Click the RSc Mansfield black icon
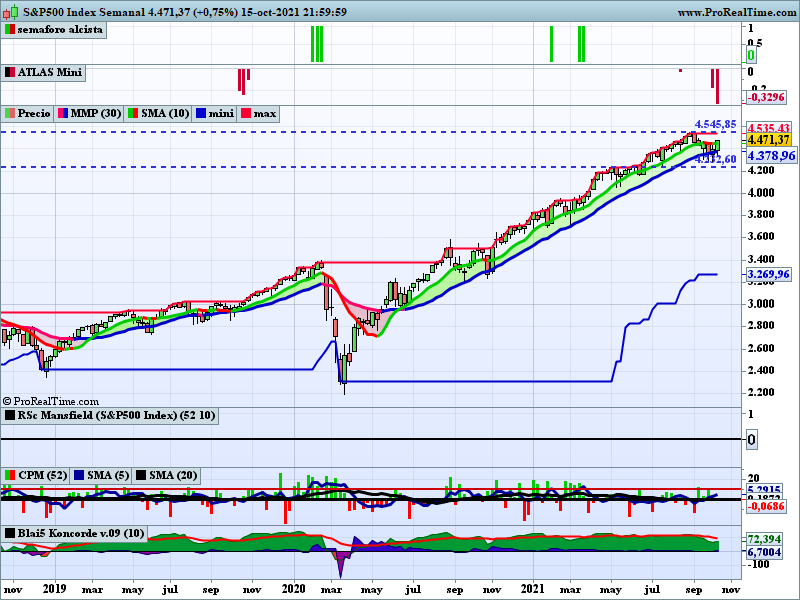 point(10,415)
